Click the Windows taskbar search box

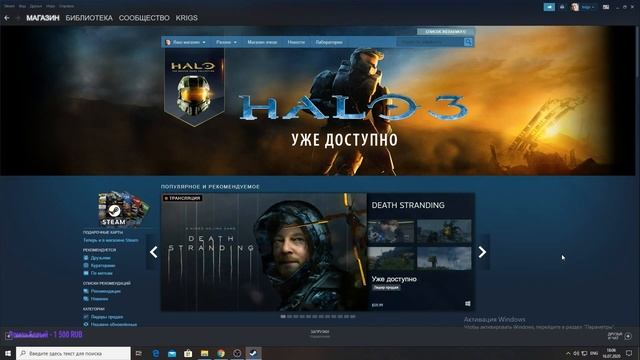[x=73, y=353]
